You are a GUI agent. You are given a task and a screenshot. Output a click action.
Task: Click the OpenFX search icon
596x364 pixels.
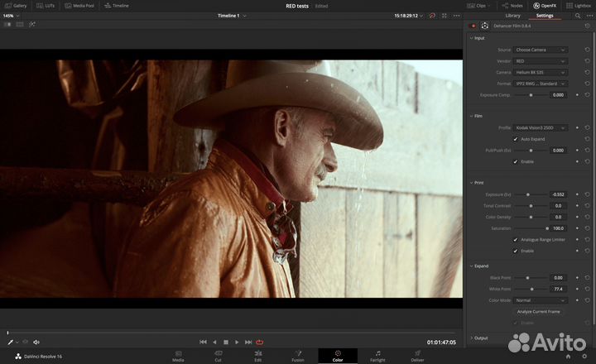(578, 16)
